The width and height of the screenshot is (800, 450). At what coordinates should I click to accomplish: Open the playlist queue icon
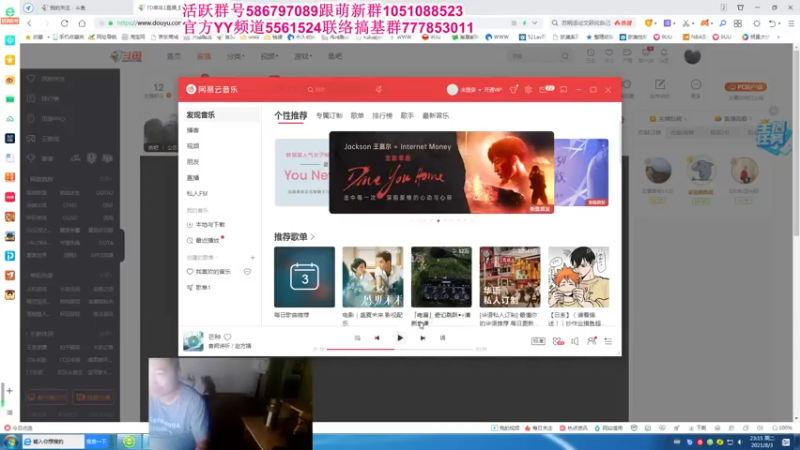point(608,341)
